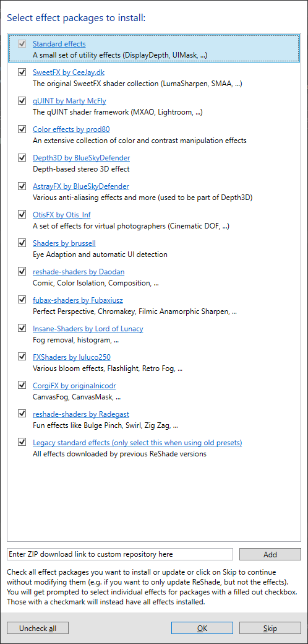Open the Standard effects link
Image resolution: width=308 pixels, height=644 pixels.
(x=59, y=44)
